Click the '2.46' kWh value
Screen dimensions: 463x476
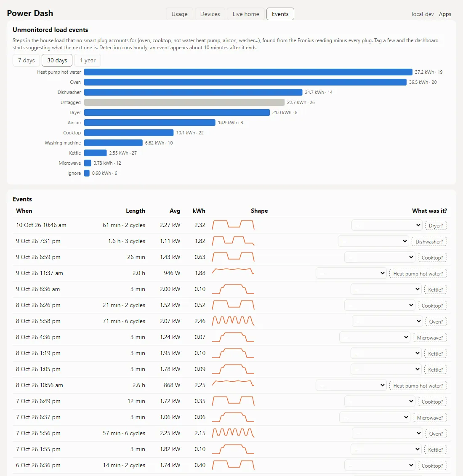(200, 321)
